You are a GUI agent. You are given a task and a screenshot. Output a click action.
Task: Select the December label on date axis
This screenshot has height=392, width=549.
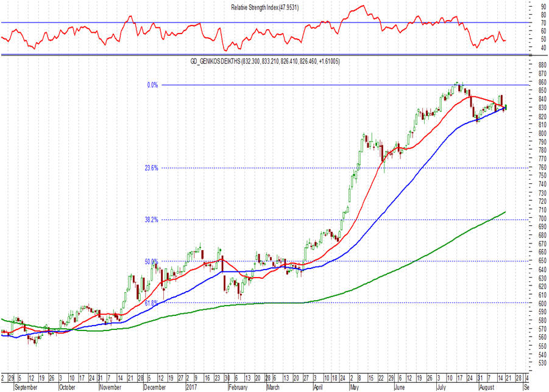155,388
